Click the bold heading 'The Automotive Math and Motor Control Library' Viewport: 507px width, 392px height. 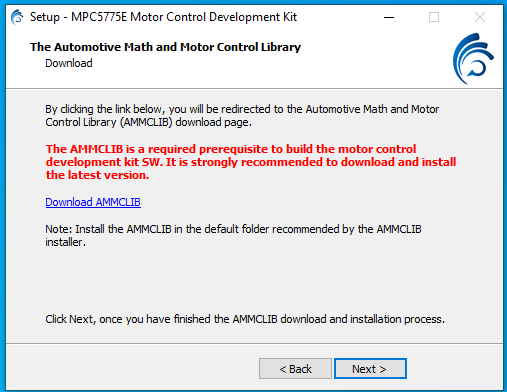click(x=165, y=47)
